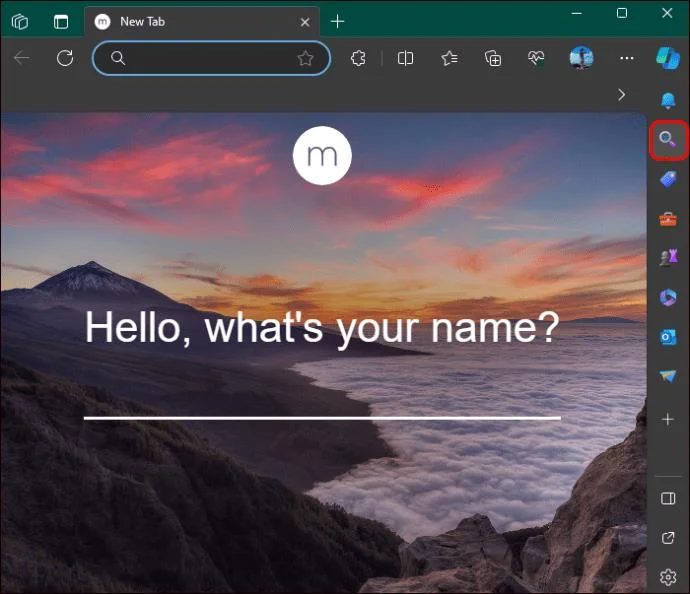The height and width of the screenshot is (594, 690).
Task: Open the Favorites list dropdown
Action: point(449,59)
